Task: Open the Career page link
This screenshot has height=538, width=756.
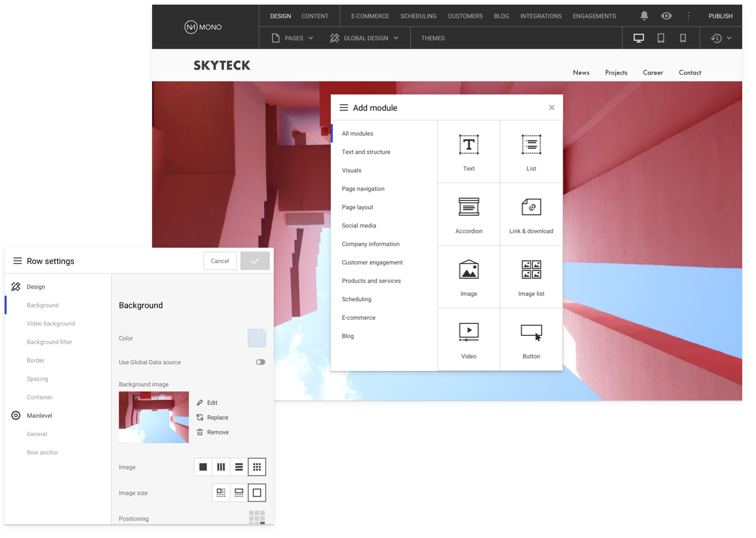Action: tap(653, 73)
